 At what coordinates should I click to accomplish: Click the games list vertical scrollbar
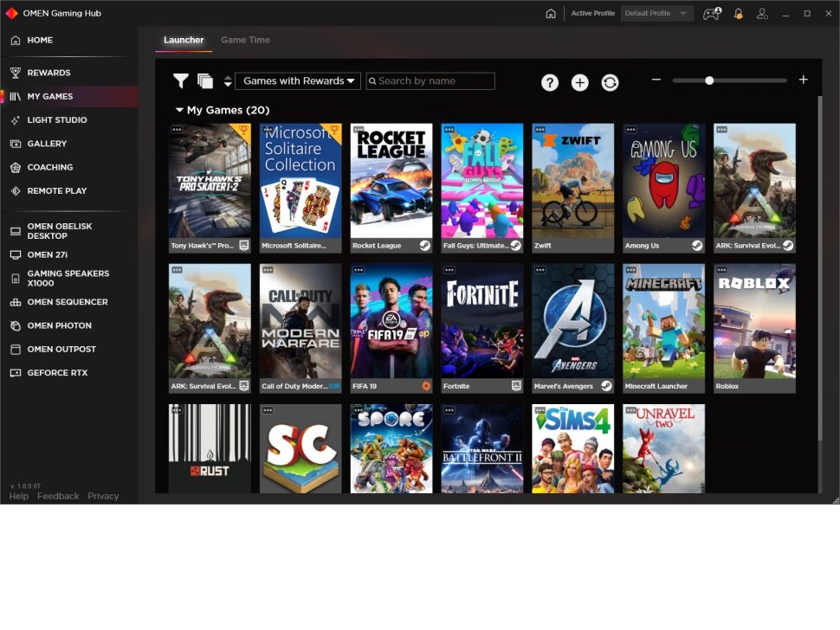point(819,268)
